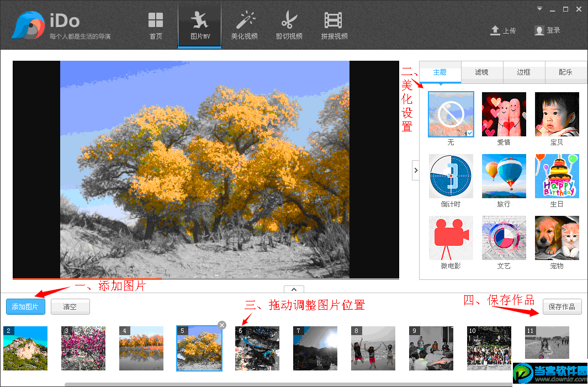Click the iDo bird logo
The width and height of the screenshot is (588, 387).
point(28,25)
